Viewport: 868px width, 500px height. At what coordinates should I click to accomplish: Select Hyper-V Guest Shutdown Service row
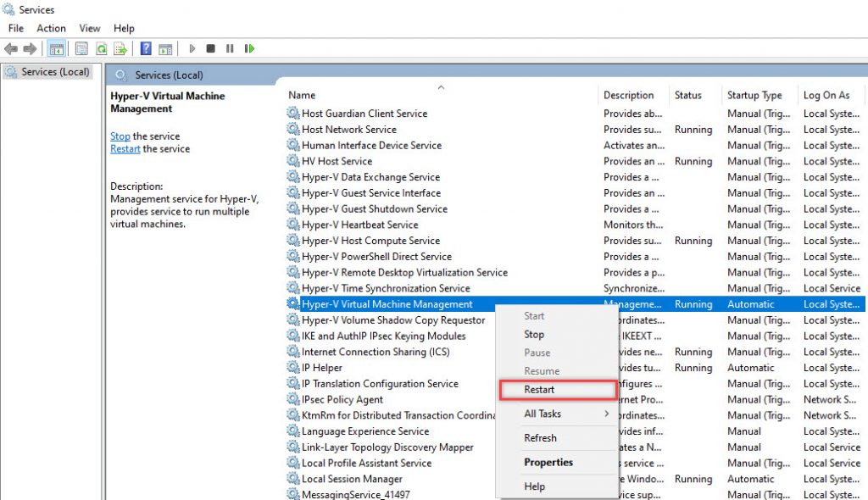(x=575, y=208)
